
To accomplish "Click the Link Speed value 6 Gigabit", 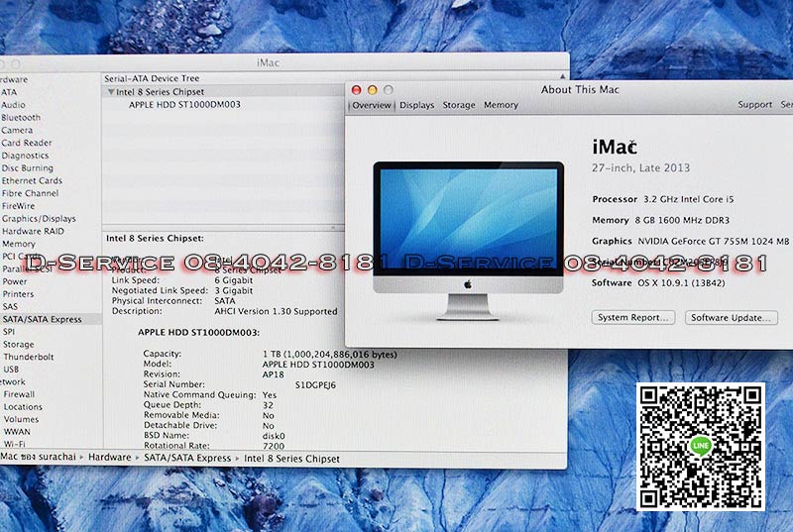I will (233, 280).
